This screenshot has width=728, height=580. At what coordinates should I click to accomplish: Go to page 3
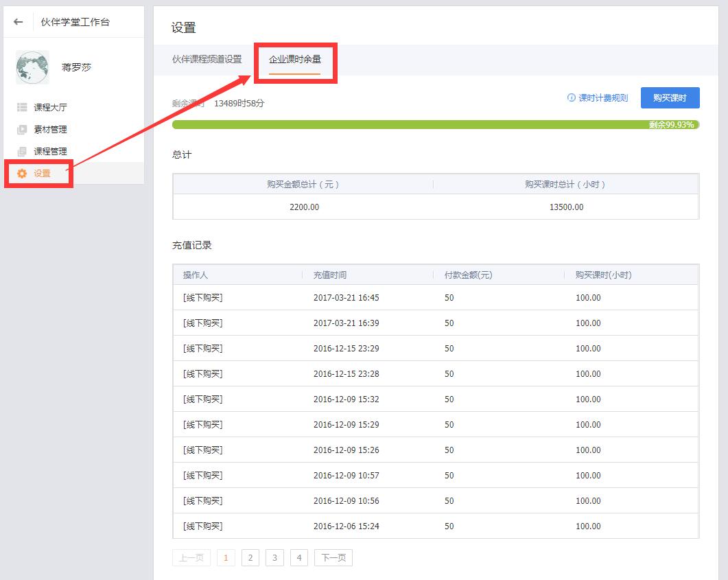click(274, 558)
